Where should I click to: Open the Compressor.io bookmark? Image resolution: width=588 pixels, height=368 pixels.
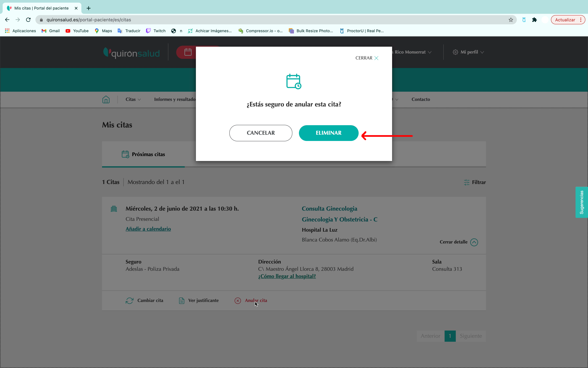tap(260, 31)
